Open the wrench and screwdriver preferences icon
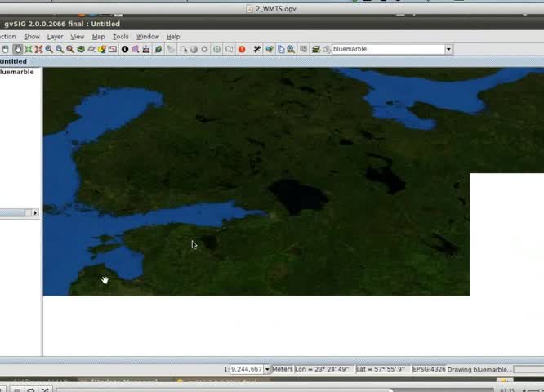Screen dimensions: 544x392 pyautogui.click(x=256, y=49)
